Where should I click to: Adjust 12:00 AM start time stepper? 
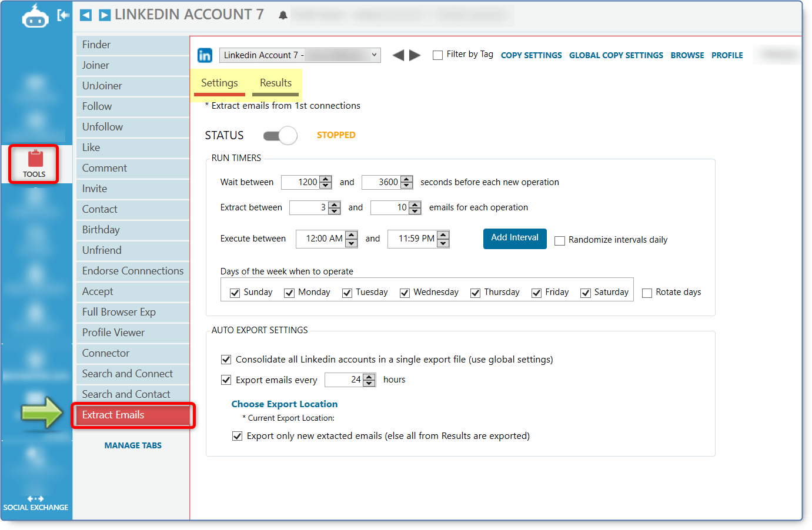[352, 239]
